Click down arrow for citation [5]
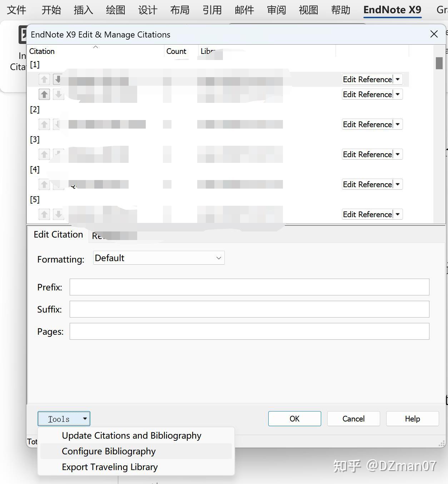 click(x=58, y=214)
